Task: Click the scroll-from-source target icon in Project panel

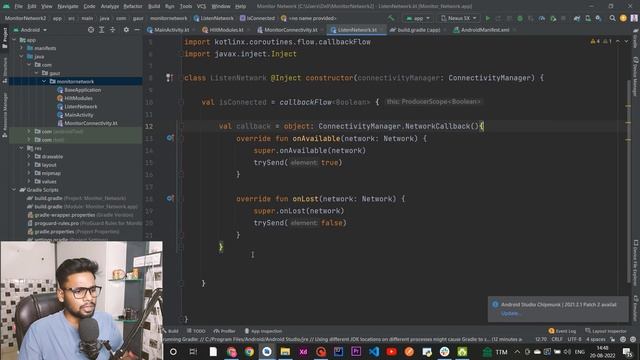Action: [91, 30]
